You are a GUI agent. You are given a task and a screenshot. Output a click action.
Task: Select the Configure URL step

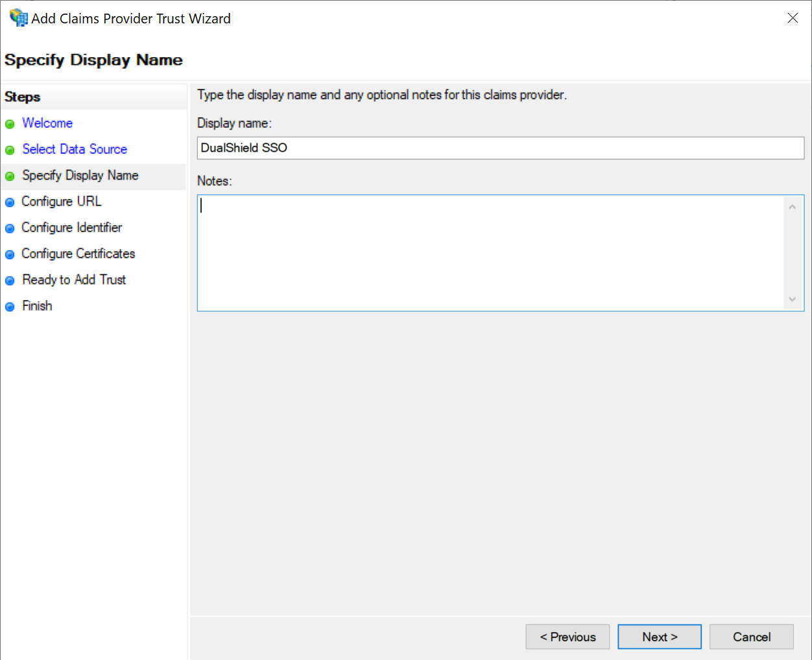tap(62, 202)
